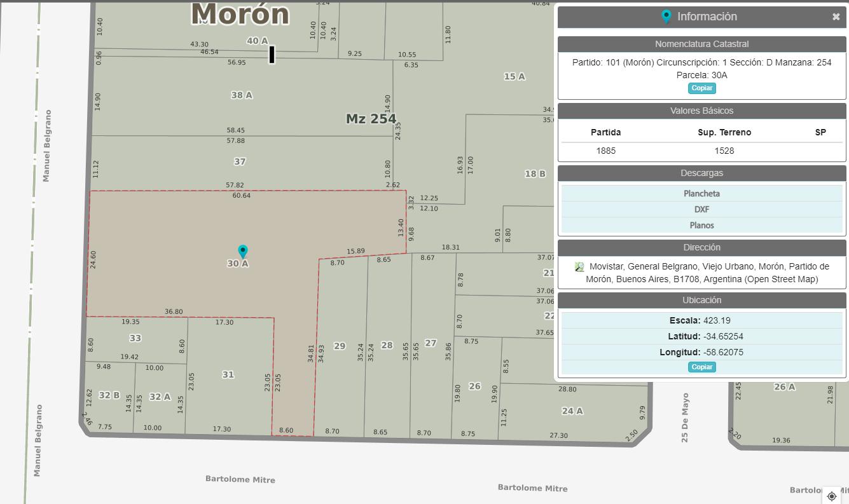Select parcel 38 A on the map
Screen dimensions: 849x504
coord(241,95)
